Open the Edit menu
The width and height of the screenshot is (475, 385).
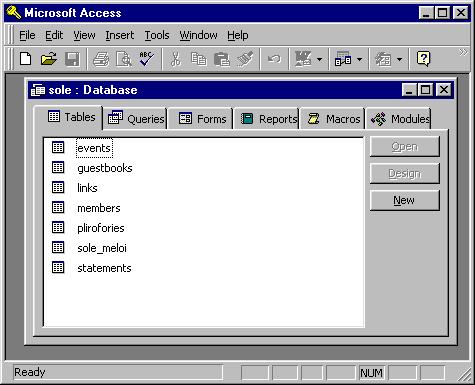coord(54,35)
